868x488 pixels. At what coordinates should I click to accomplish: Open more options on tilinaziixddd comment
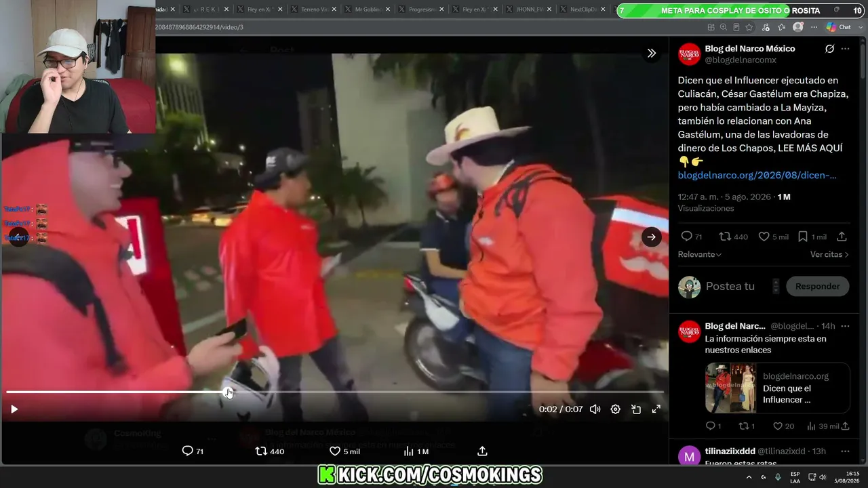click(845, 451)
